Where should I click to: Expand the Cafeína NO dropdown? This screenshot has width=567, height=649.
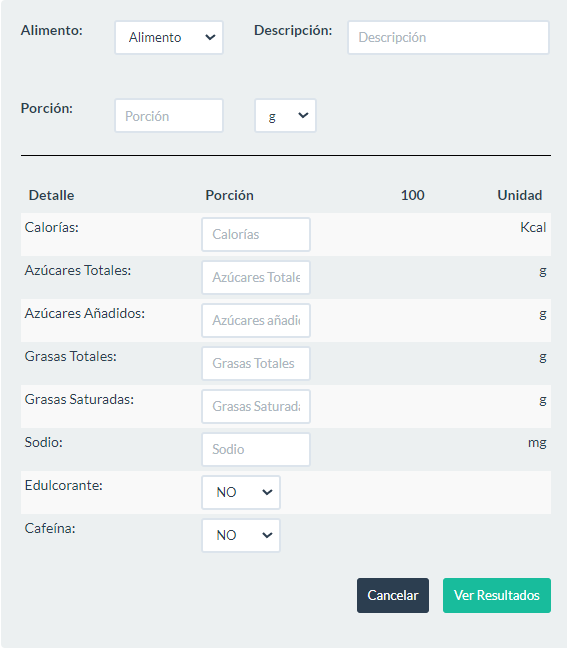click(x=241, y=536)
